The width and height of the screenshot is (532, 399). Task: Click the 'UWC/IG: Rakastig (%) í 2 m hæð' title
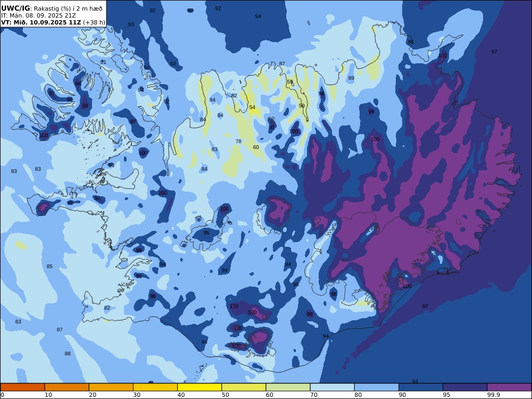click(x=52, y=9)
